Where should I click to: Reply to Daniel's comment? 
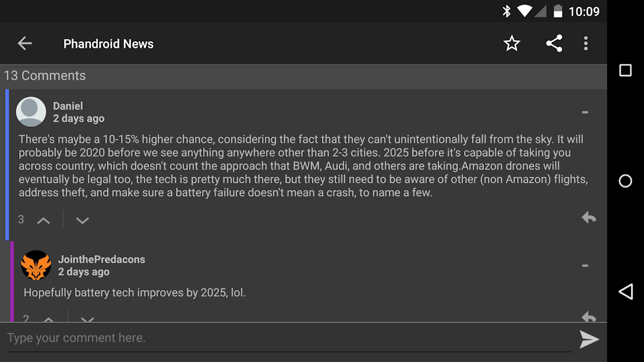point(589,218)
